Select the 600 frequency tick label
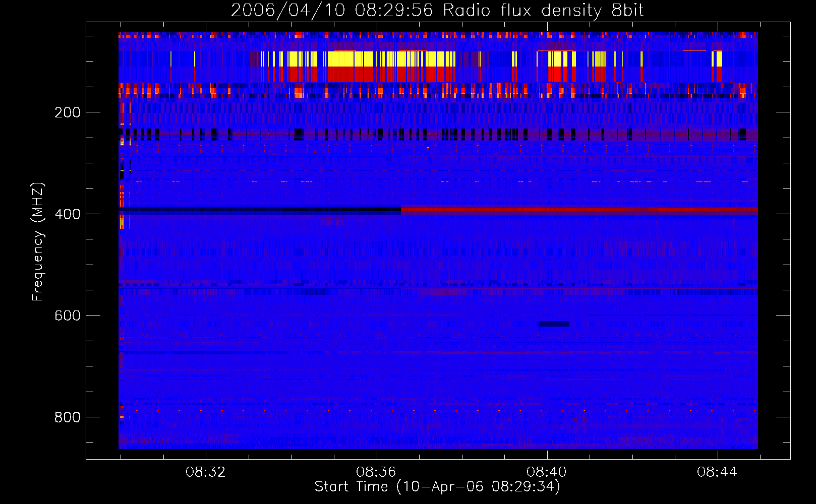This screenshot has height=504, width=816. pos(68,316)
